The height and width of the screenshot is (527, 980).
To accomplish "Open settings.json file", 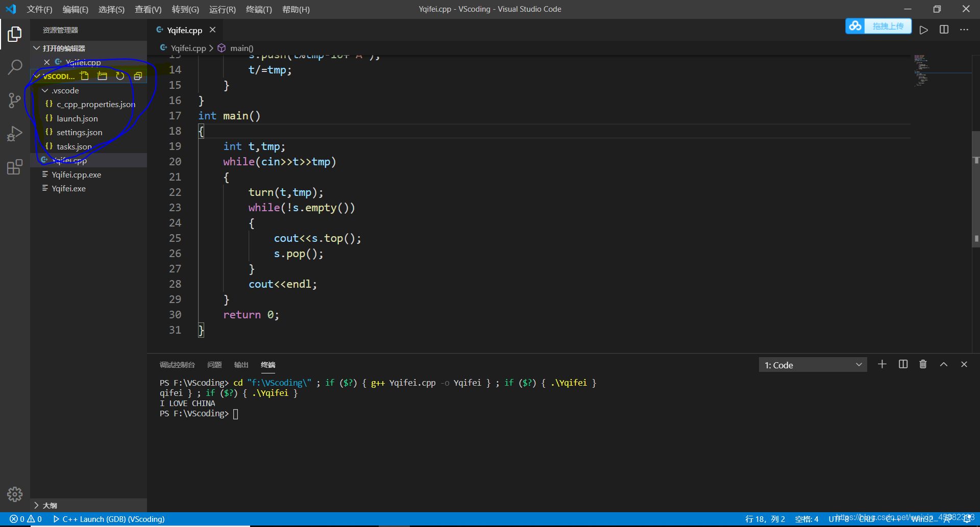I will tap(89, 132).
